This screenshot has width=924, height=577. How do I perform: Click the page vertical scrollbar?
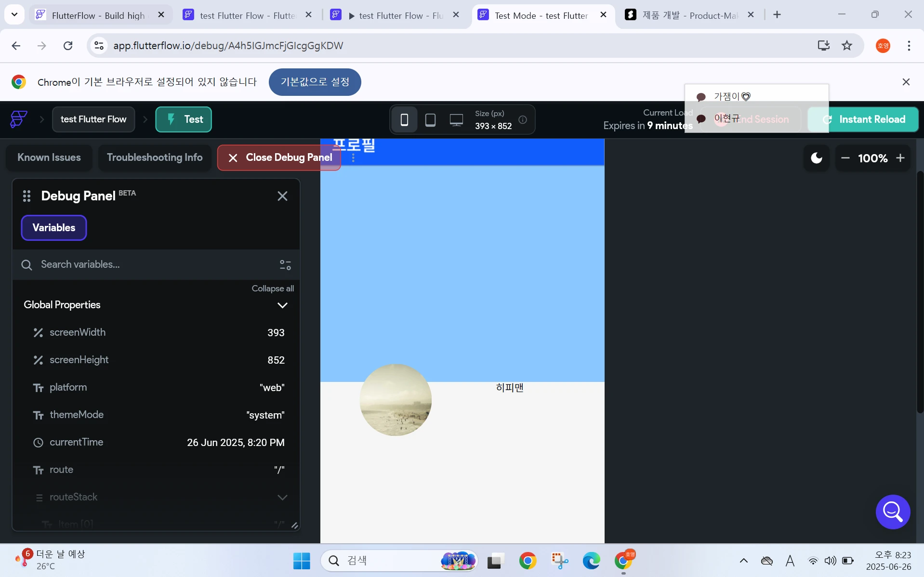pos(920,291)
